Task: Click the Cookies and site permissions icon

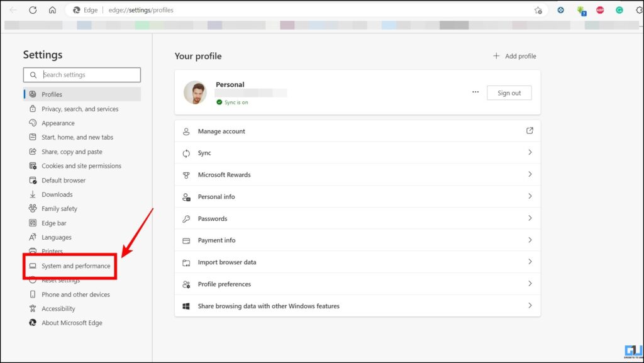Action: (x=33, y=165)
